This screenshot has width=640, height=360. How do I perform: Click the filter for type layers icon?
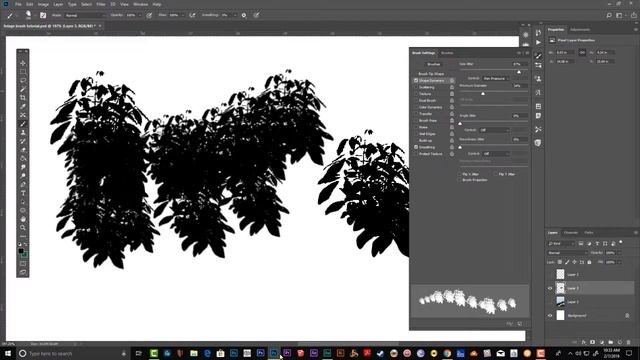[x=597, y=243]
